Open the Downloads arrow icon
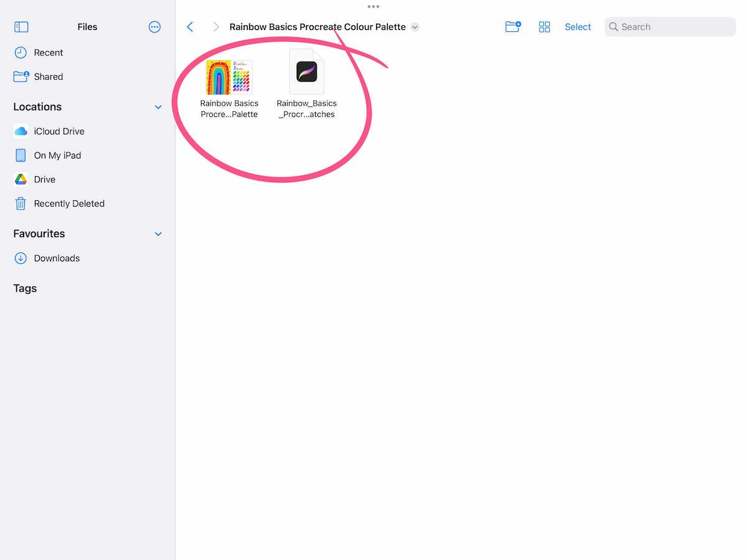This screenshot has width=747, height=560. pyautogui.click(x=21, y=258)
